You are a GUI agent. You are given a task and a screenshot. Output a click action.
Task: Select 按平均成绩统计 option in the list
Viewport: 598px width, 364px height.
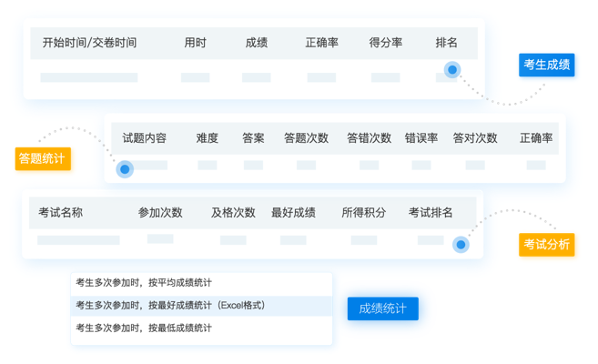click(144, 283)
